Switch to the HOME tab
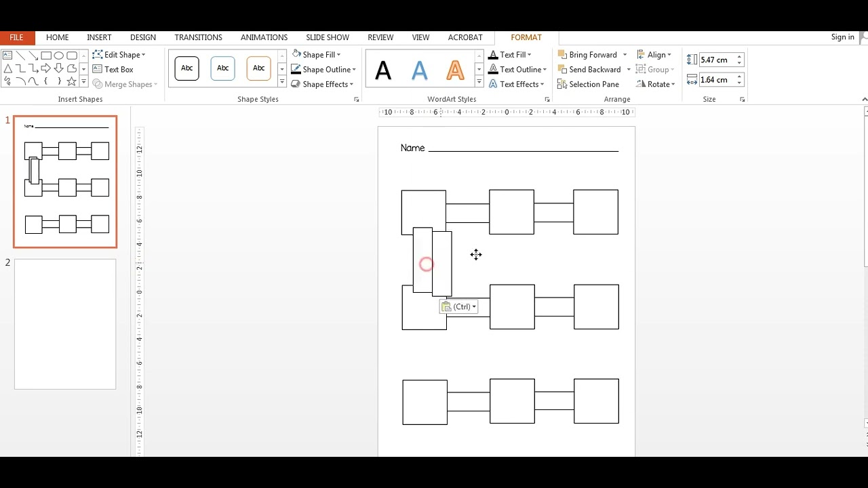Image resolution: width=868 pixels, height=488 pixels. [57, 37]
